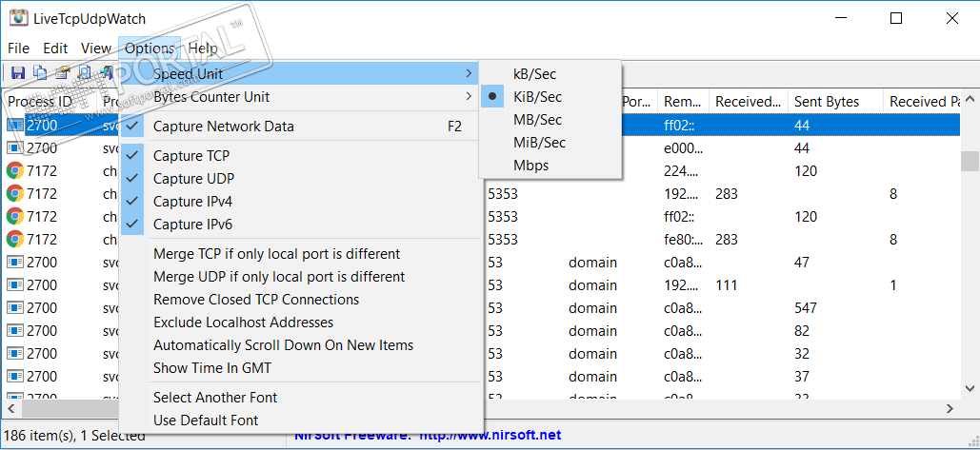Viewport: 980px width, 450px height.
Task: Open the File menu
Action: click(18, 49)
